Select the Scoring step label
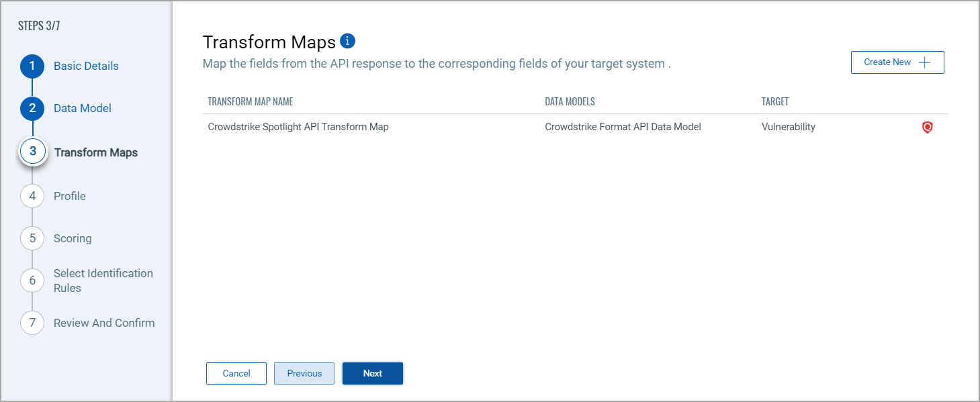 point(73,238)
